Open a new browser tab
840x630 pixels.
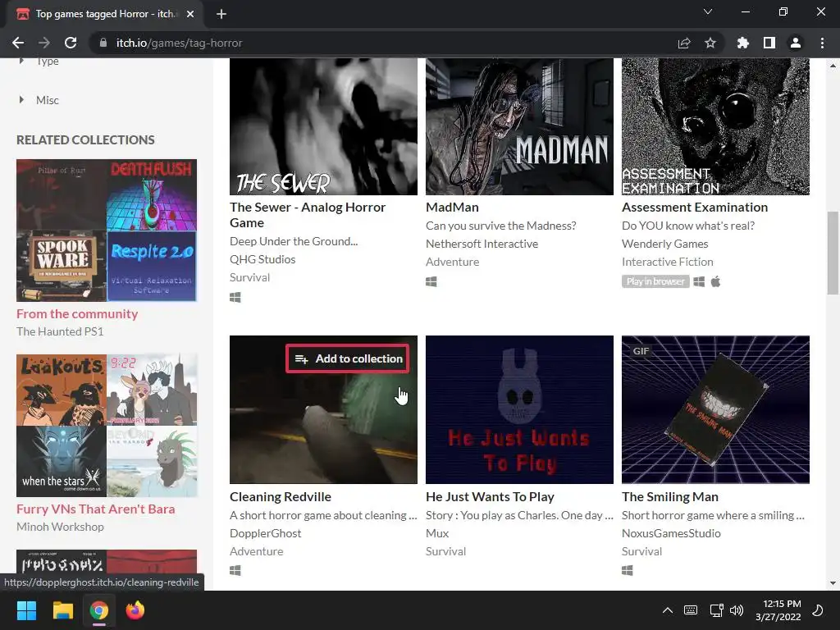tap(221, 14)
